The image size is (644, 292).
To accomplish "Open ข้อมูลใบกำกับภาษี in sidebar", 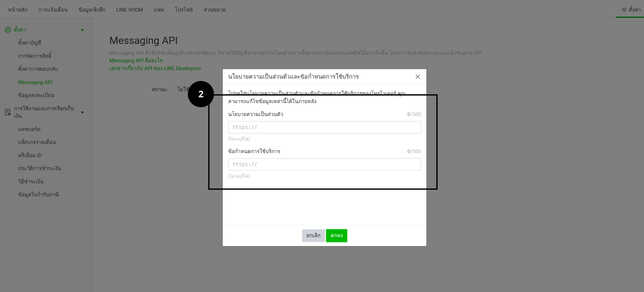I will [x=38, y=195].
